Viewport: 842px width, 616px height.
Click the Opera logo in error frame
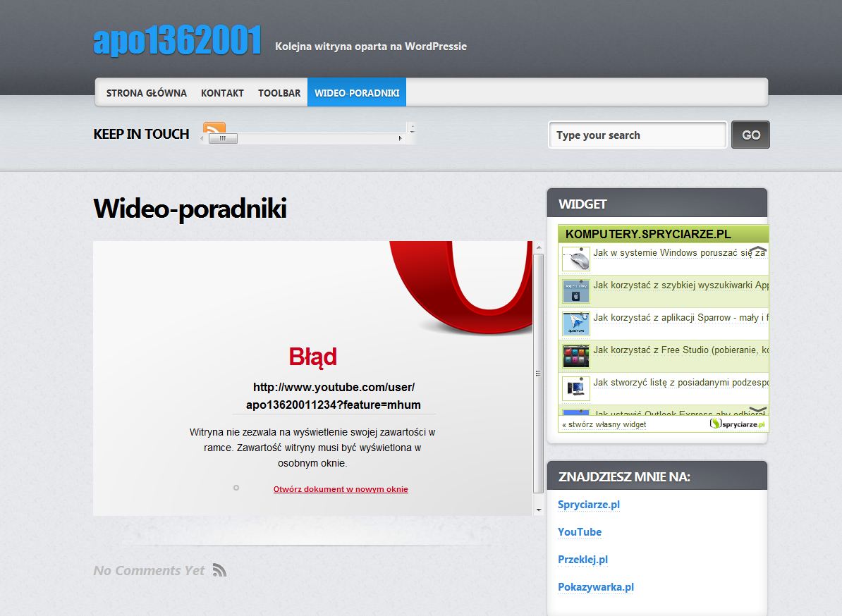pos(463,287)
